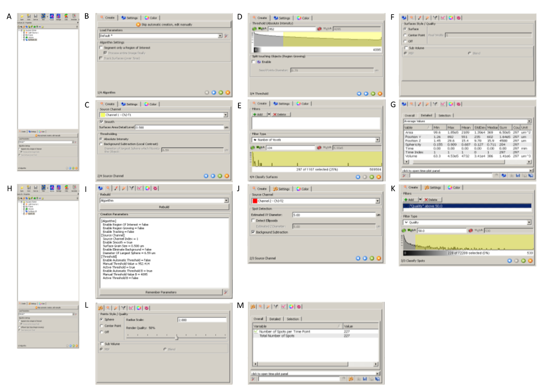Click the orange cancel icon in 2/3 Source Channel step

[379, 258]
